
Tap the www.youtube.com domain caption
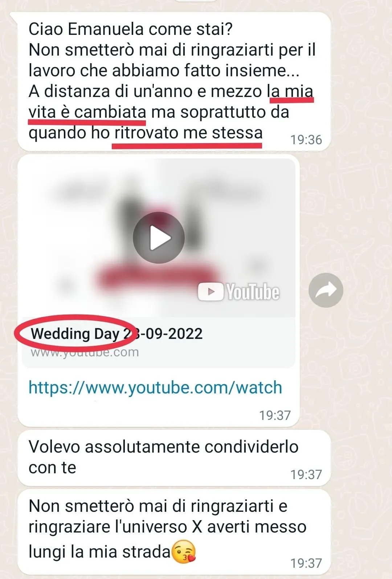pos(85,352)
